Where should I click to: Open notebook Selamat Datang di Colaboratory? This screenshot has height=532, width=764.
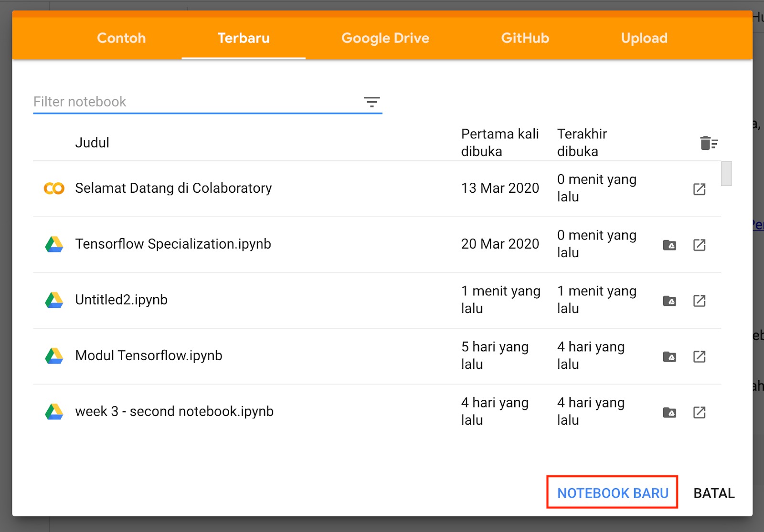[x=173, y=188]
